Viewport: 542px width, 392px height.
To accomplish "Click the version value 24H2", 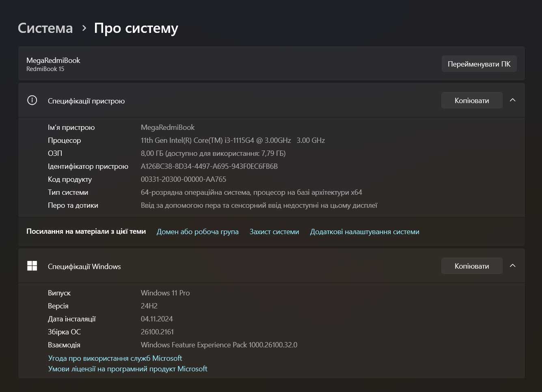I will click(149, 306).
